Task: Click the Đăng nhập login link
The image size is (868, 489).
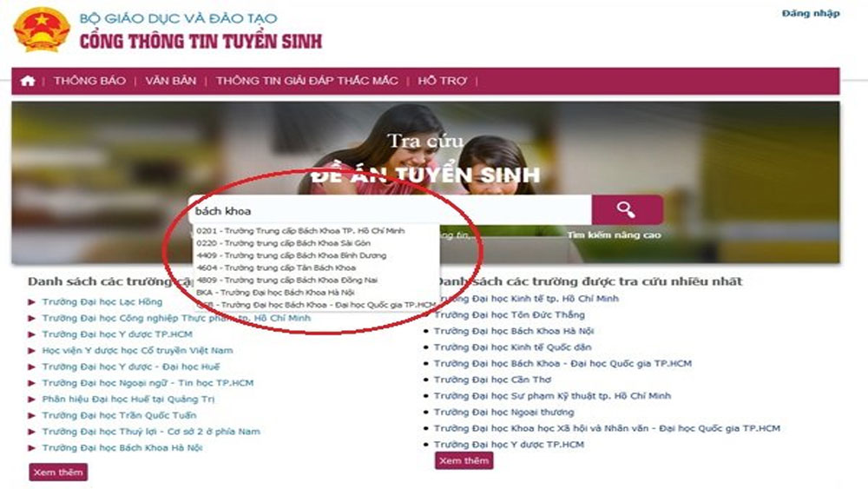Action: pos(811,13)
